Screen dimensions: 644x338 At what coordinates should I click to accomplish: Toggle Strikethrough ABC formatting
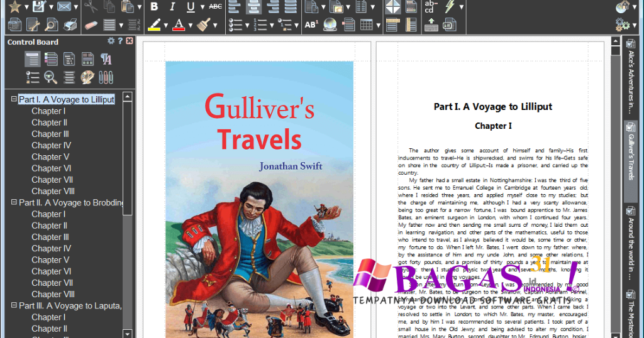215,6
